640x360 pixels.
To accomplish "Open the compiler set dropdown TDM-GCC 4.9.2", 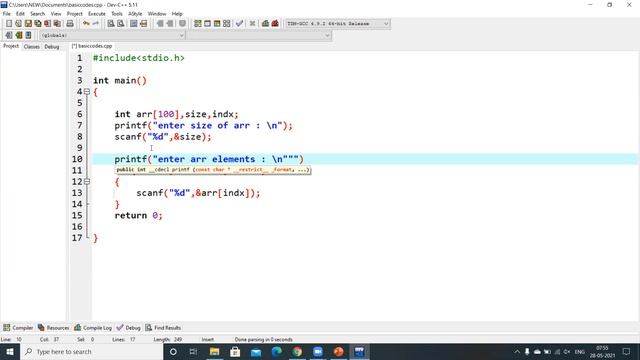I will coord(338,24).
